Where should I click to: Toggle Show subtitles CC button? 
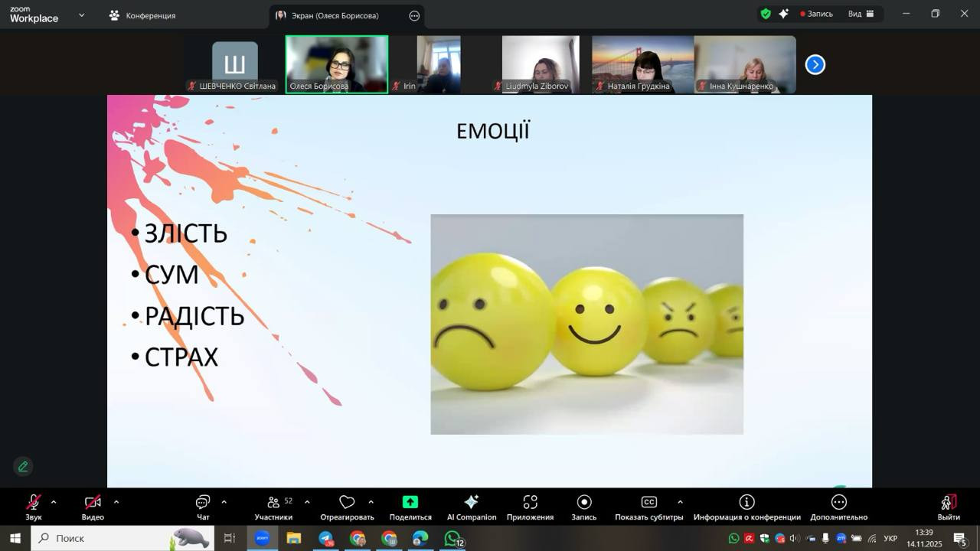click(648, 503)
